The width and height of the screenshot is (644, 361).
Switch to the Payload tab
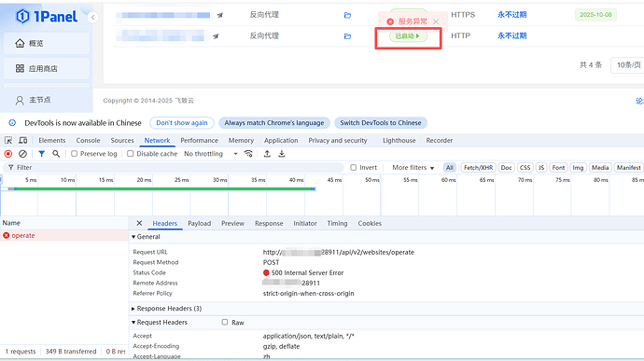[x=199, y=224]
